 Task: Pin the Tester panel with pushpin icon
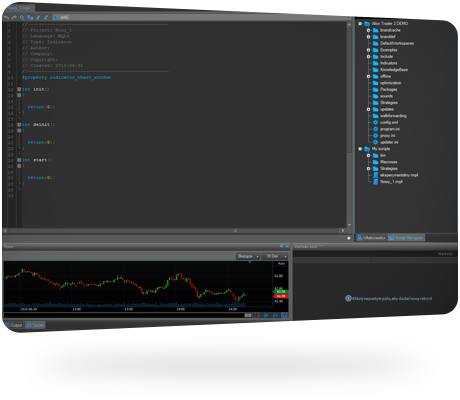point(281,246)
